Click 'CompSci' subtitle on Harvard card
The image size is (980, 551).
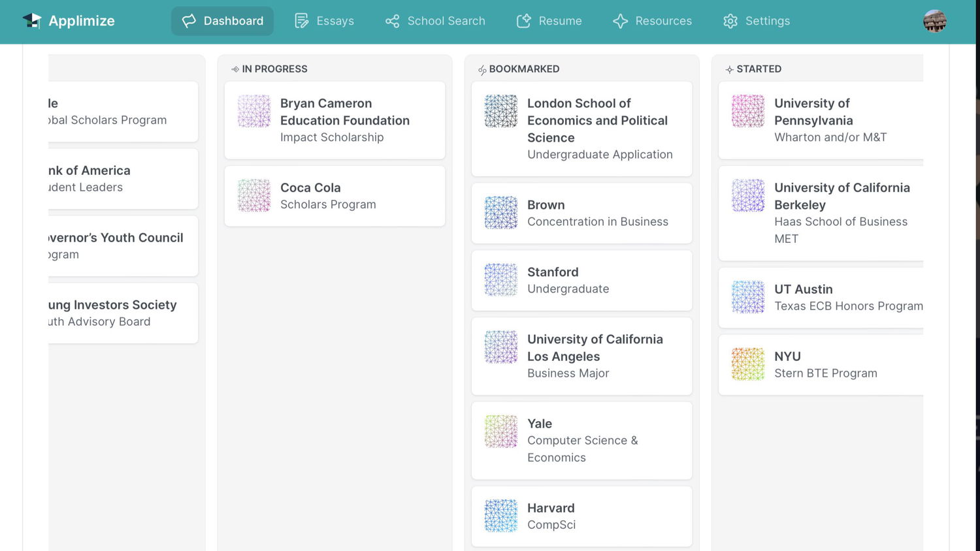tap(551, 524)
